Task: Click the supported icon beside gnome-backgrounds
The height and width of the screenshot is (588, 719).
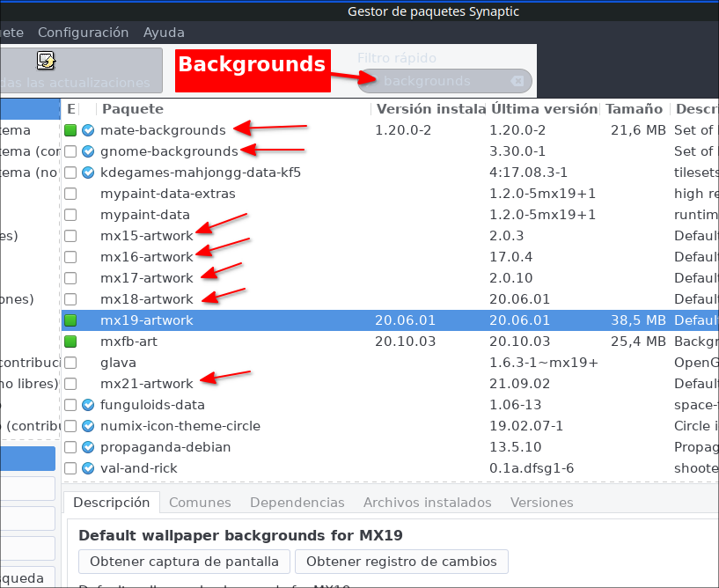Action: [x=88, y=151]
